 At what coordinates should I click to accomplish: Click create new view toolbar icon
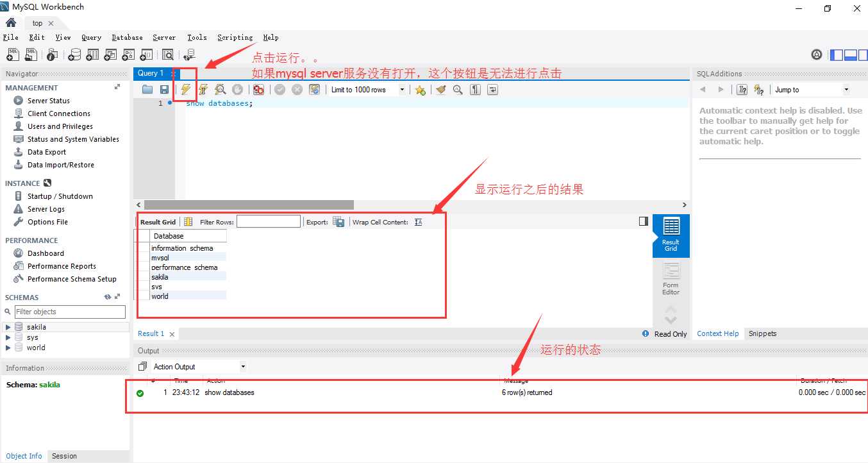[111, 55]
